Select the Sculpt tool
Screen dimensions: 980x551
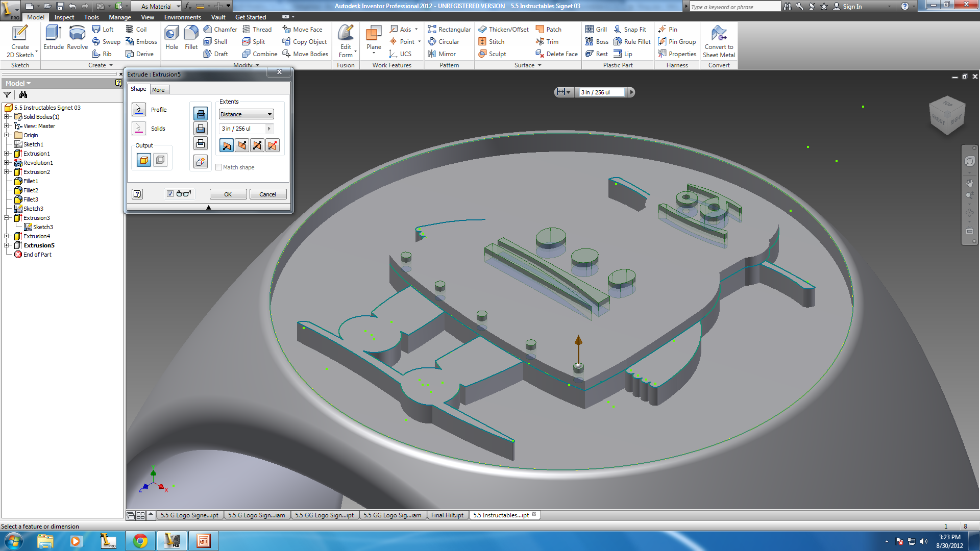(492, 54)
